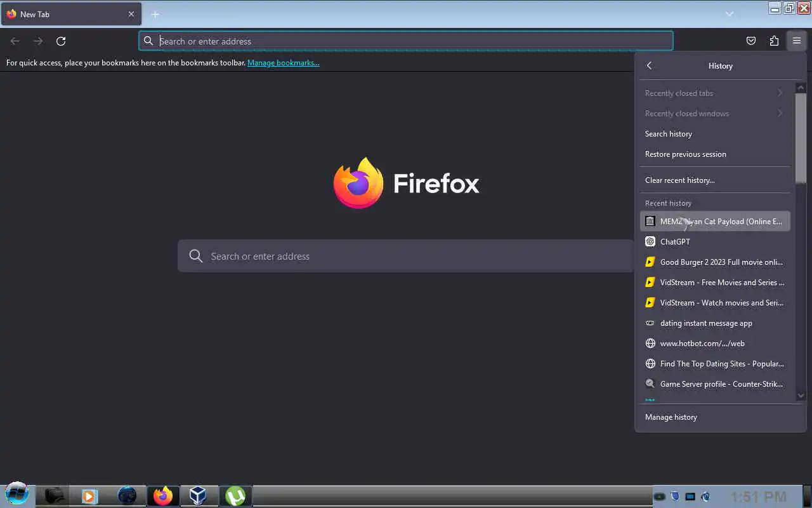
Task: Open Firefox from the taskbar
Action: tap(163, 495)
